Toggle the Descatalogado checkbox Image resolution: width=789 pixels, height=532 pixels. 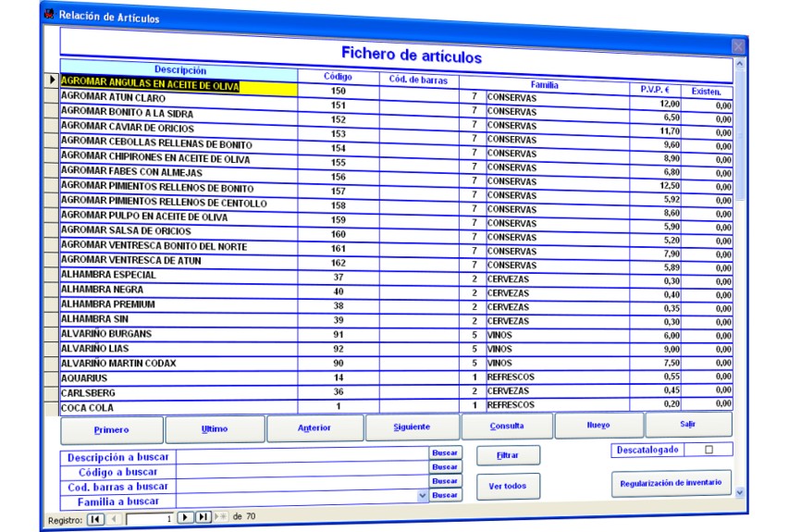pos(709,450)
